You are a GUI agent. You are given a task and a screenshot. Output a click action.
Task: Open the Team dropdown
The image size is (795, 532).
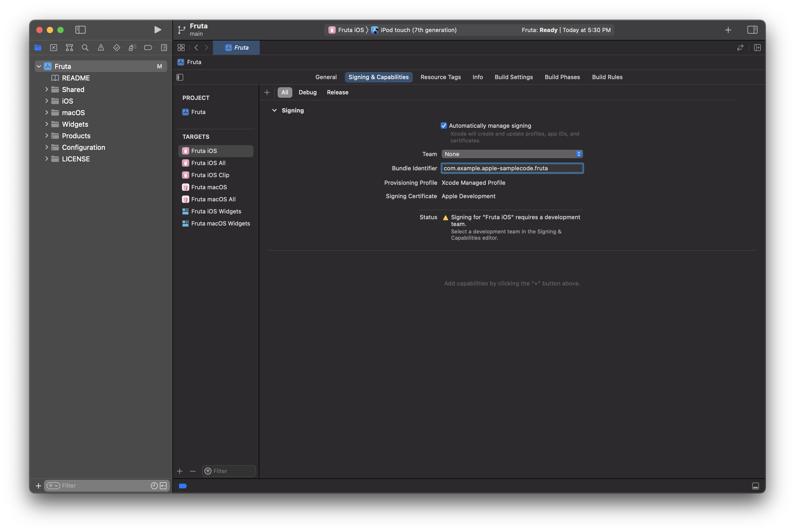[x=512, y=154]
